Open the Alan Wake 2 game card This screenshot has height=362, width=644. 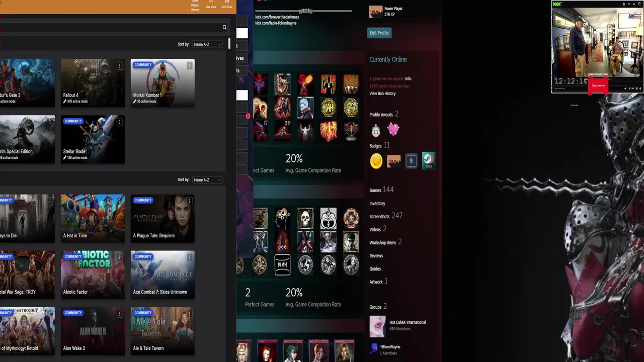(x=93, y=331)
